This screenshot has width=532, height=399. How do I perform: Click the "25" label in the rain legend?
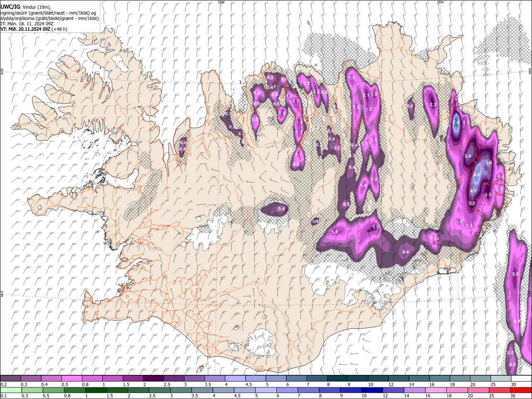tap(492, 396)
